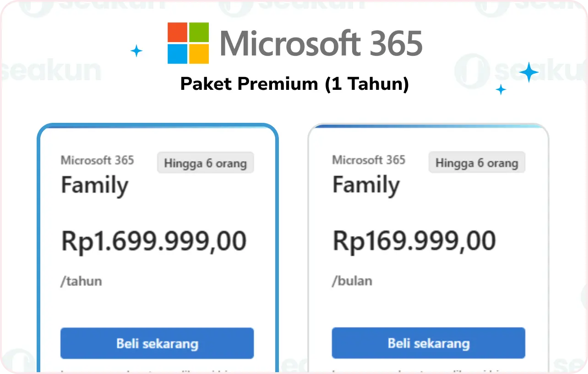Click 'Beli sekarang' on the monthly plan
This screenshot has width=588, height=374.
point(428,343)
